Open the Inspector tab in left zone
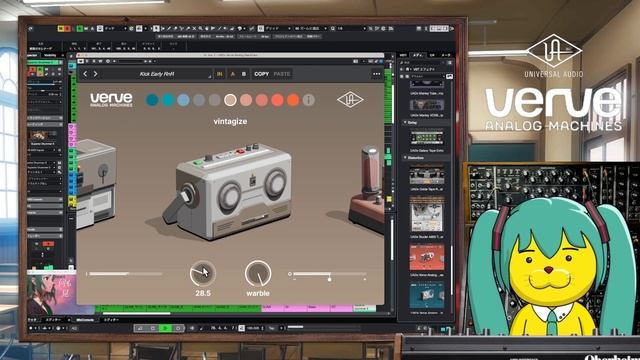This screenshot has width=640, height=360. (33, 55)
